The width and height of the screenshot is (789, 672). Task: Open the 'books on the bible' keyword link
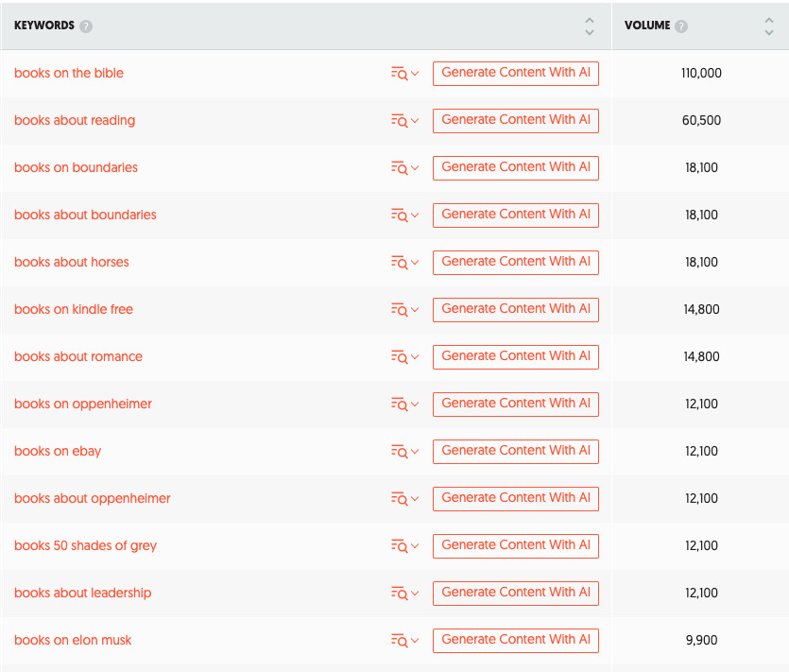[x=69, y=73]
